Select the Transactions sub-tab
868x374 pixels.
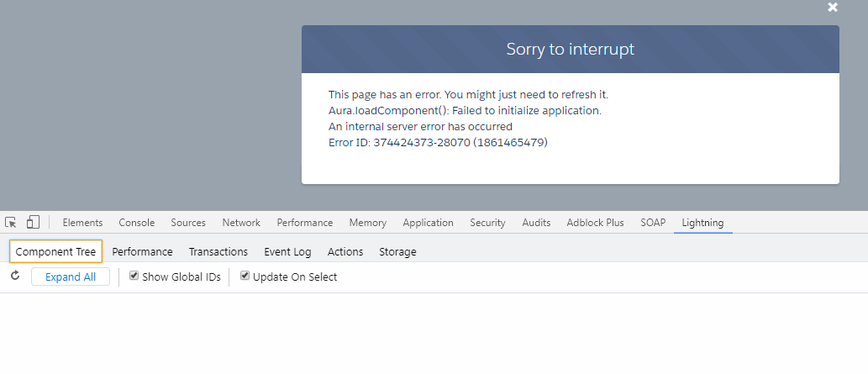218,251
